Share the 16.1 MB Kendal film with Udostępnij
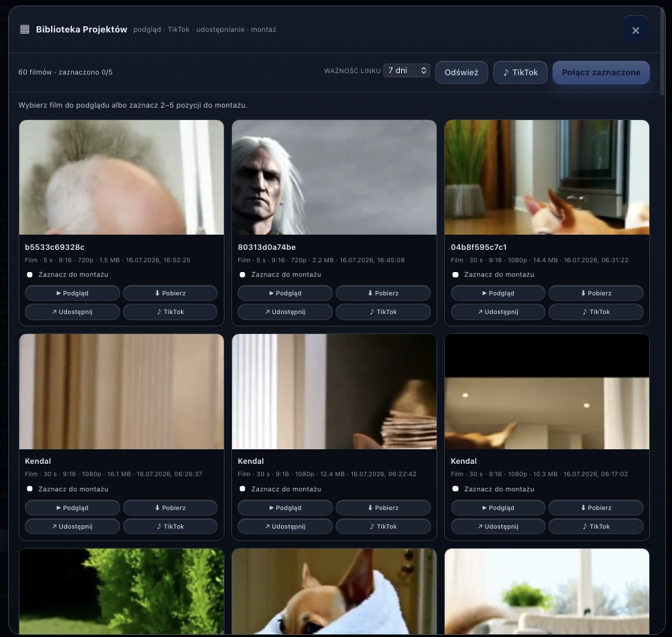 tap(72, 527)
